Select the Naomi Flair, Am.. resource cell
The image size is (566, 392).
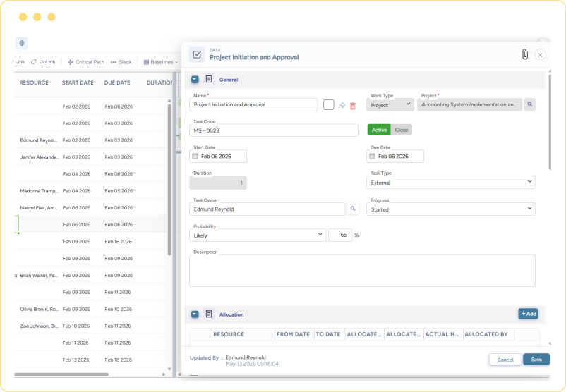tap(39, 208)
